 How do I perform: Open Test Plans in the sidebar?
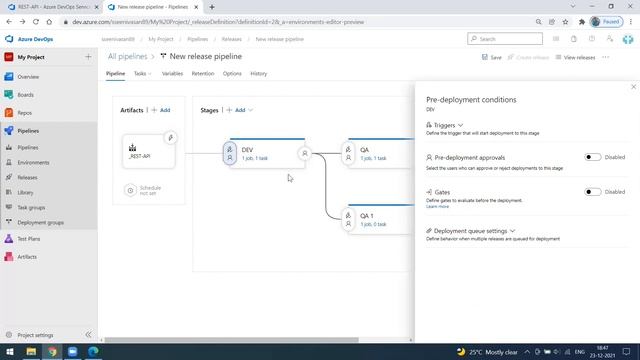[x=29, y=239]
